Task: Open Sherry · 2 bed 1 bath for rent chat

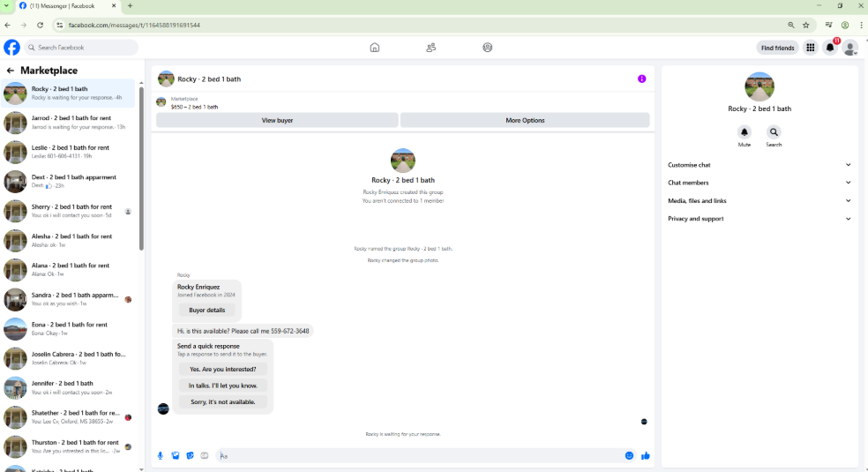Action: tap(68, 211)
